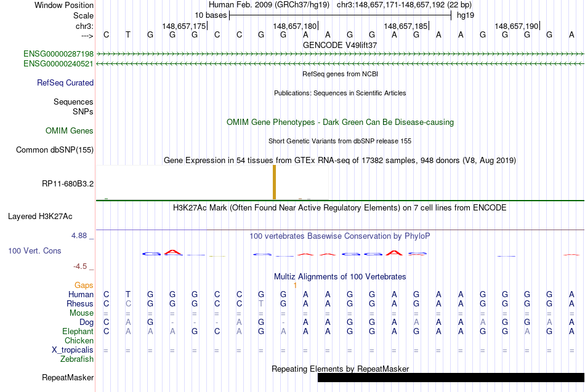Screen dimensions: 585x392
Task: Click Multiz Alignments of 100 Vertebrates title
Action: tap(340, 277)
